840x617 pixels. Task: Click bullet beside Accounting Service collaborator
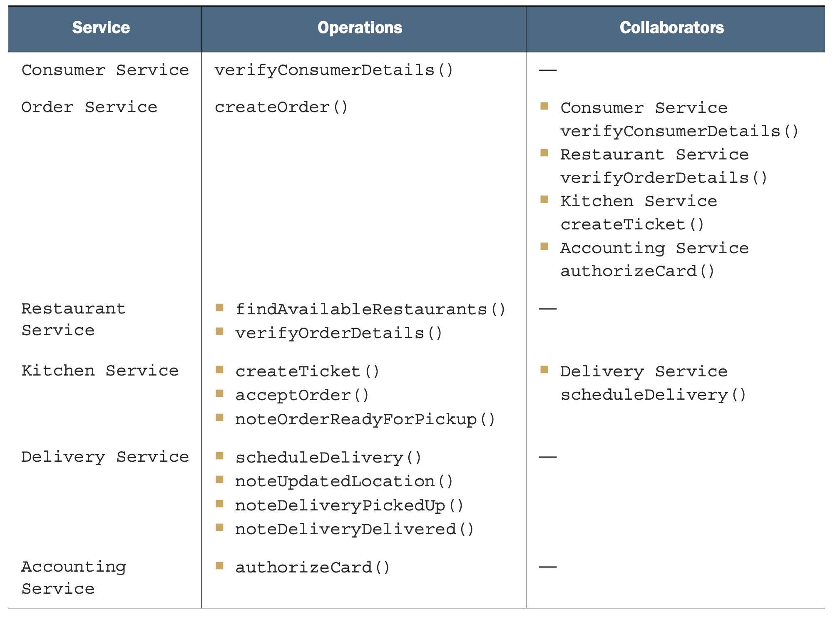click(x=544, y=246)
